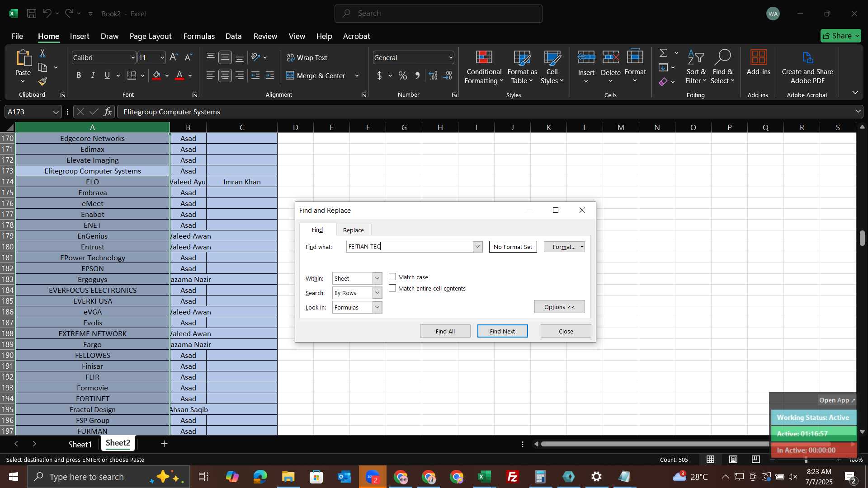Add a new sheet with plus icon
868x488 pixels.
(164, 444)
